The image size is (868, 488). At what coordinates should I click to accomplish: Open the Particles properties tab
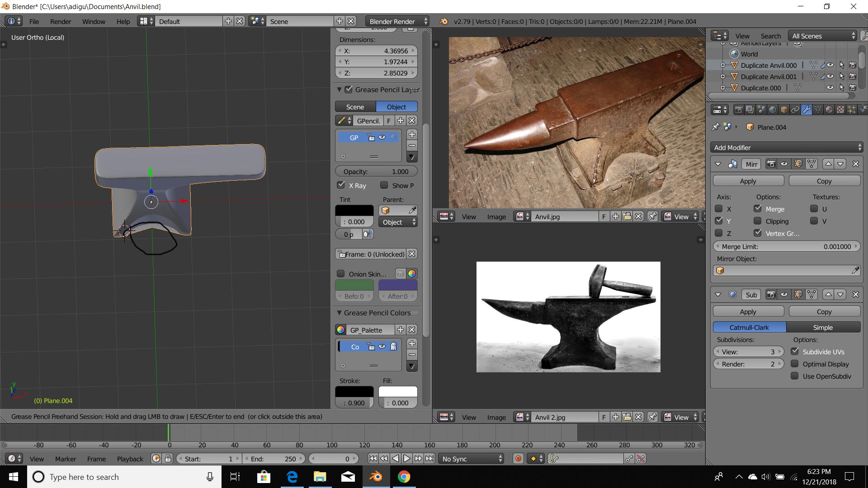[x=852, y=109]
